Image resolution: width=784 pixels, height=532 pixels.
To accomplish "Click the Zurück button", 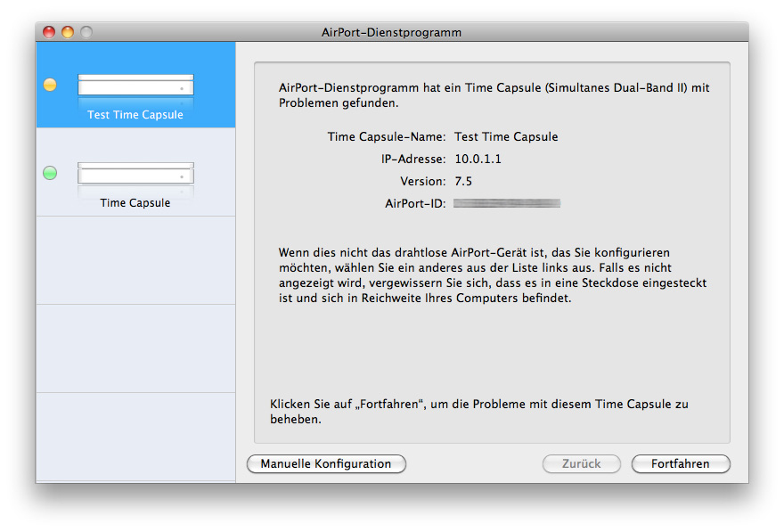I will tap(582, 464).
